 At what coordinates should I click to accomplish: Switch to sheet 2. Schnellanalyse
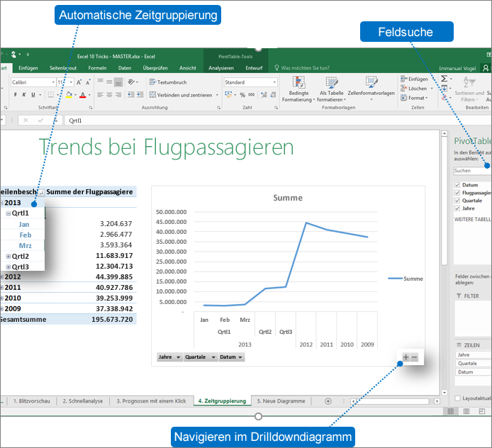click(x=83, y=401)
